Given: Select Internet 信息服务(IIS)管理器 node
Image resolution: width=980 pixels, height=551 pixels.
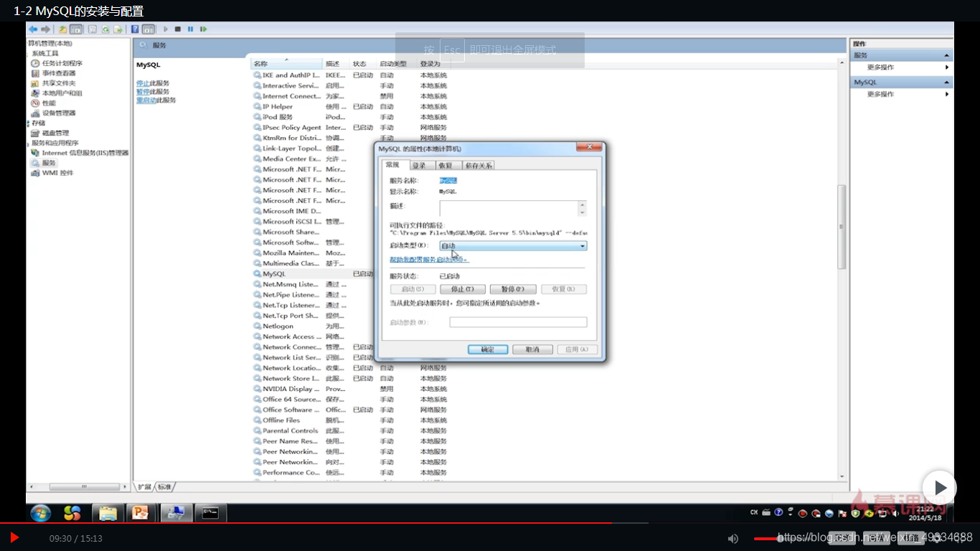Looking at the screenshot, I should click(80, 153).
